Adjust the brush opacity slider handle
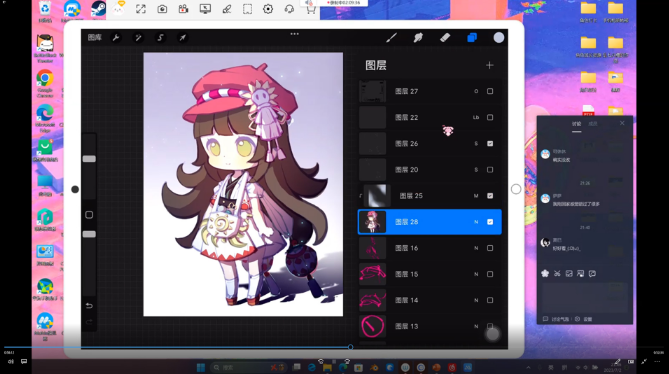Screen dimensions: 669x374 coord(89,234)
